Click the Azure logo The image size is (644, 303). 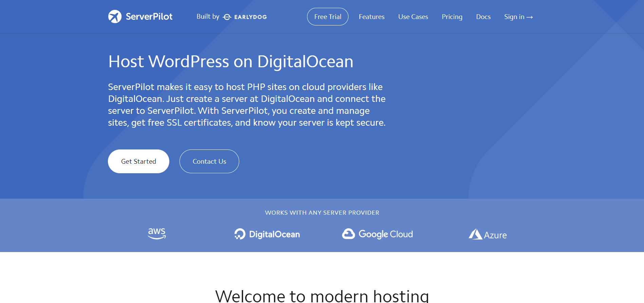click(x=488, y=234)
